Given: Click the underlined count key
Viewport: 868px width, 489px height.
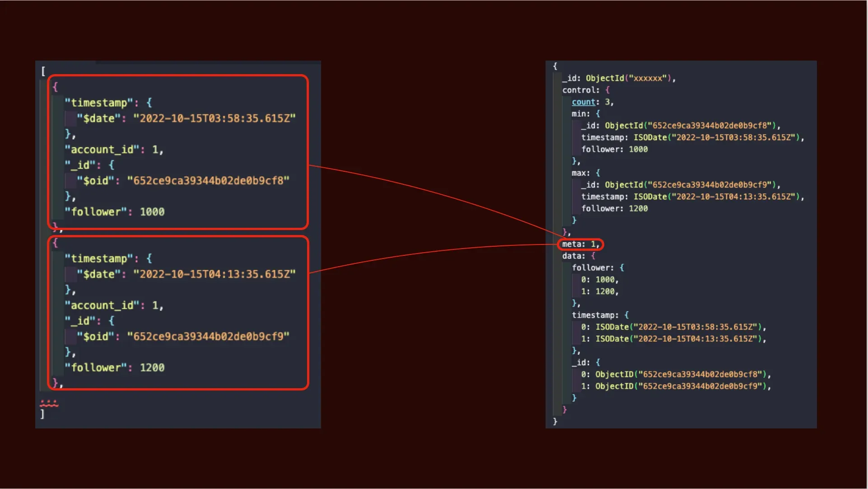Looking at the screenshot, I should tap(583, 102).
